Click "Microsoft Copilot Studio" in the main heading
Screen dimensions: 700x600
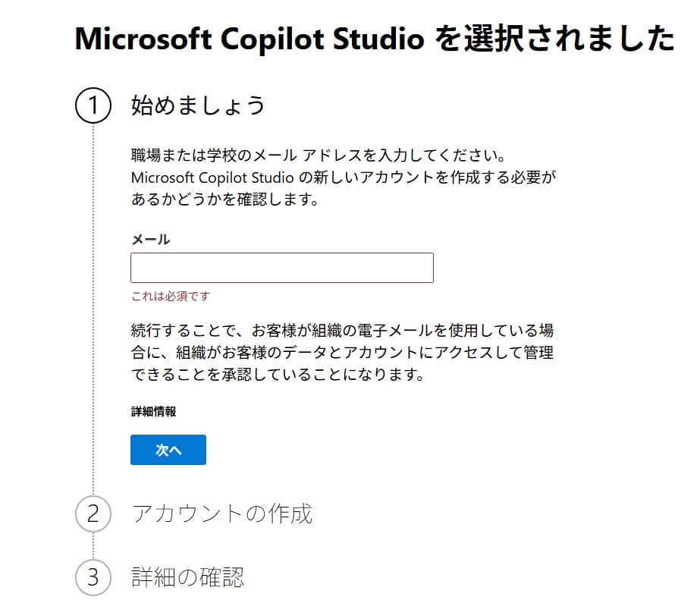click(x=249, y=38)
